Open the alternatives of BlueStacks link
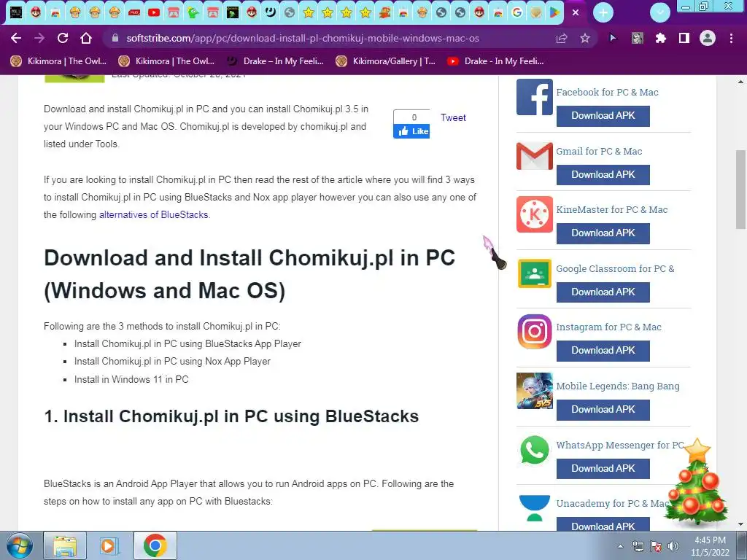747x560 pixels. point(153,215)
